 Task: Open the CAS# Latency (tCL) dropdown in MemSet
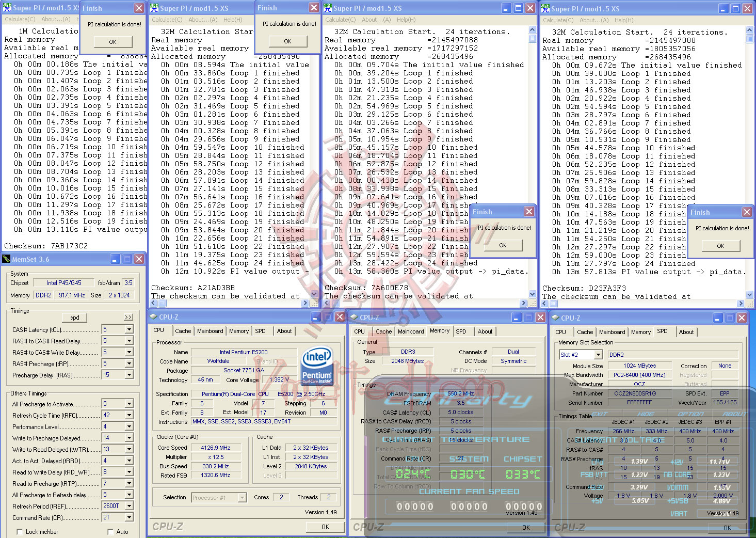tap(129, 329)
